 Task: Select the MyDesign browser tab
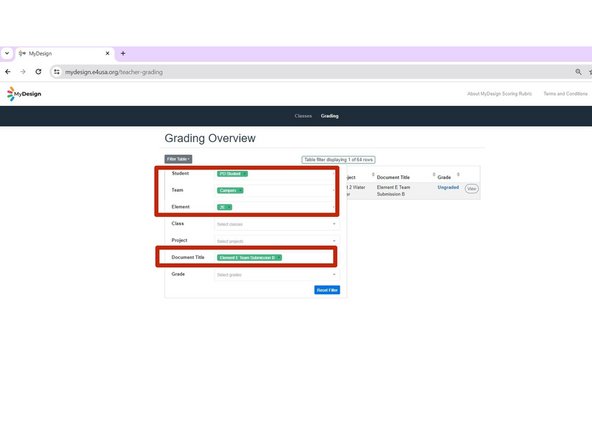[65, 54]
